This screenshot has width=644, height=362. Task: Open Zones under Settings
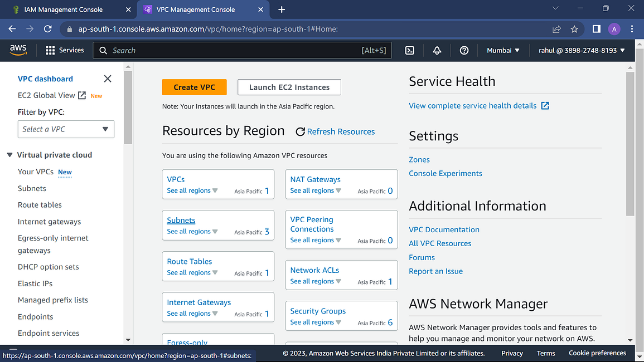click(419, 160)
